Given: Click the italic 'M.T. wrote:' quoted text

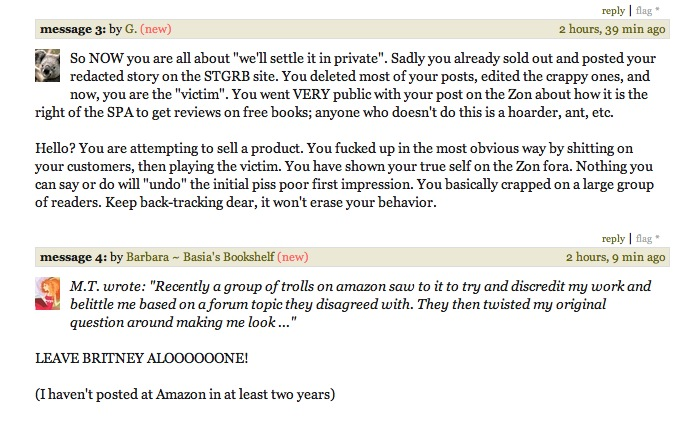Looking at the screenshot, I should 107,286.
